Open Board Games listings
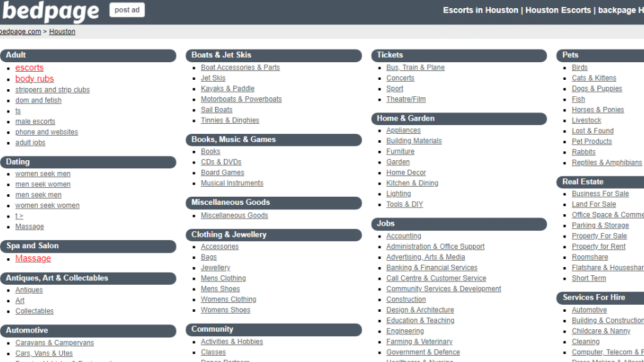Viewport: 644px width, 362px height. [222, 173]
